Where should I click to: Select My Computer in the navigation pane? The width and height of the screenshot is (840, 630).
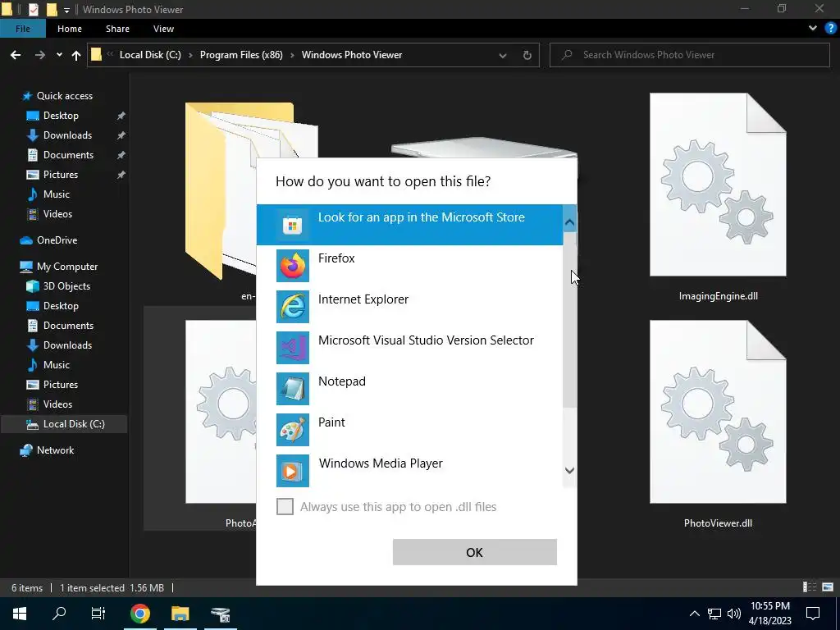pos(67,267)
